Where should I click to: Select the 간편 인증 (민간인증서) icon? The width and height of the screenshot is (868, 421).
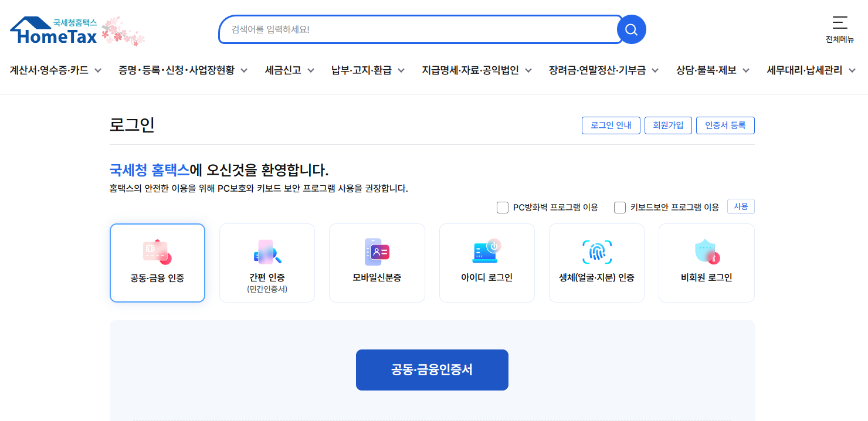click(x=267, y=252)
